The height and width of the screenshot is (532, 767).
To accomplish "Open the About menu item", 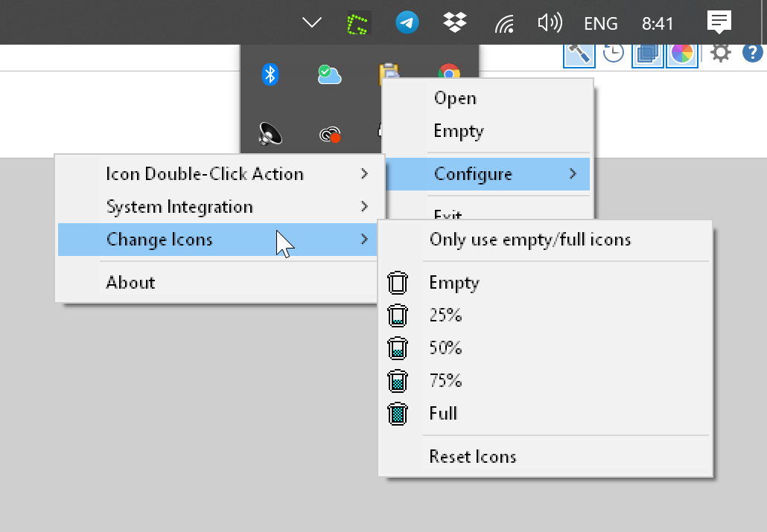I will click(217, 283).
